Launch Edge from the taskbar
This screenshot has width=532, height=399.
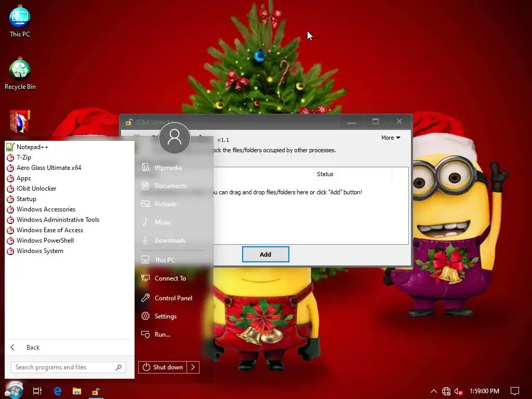[x=57, y=391]
